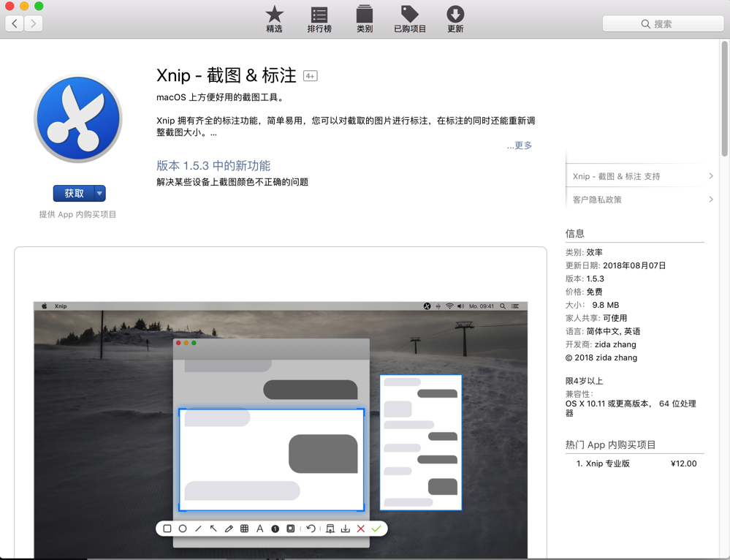
Task: Click rectangle tool in screenshot toolbar
Action: click(x=167, y=529)
